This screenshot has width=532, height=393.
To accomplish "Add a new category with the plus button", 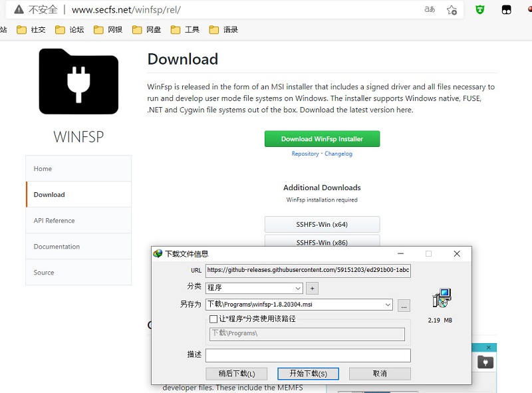I will pyautogui.click(x=312, y=289).
